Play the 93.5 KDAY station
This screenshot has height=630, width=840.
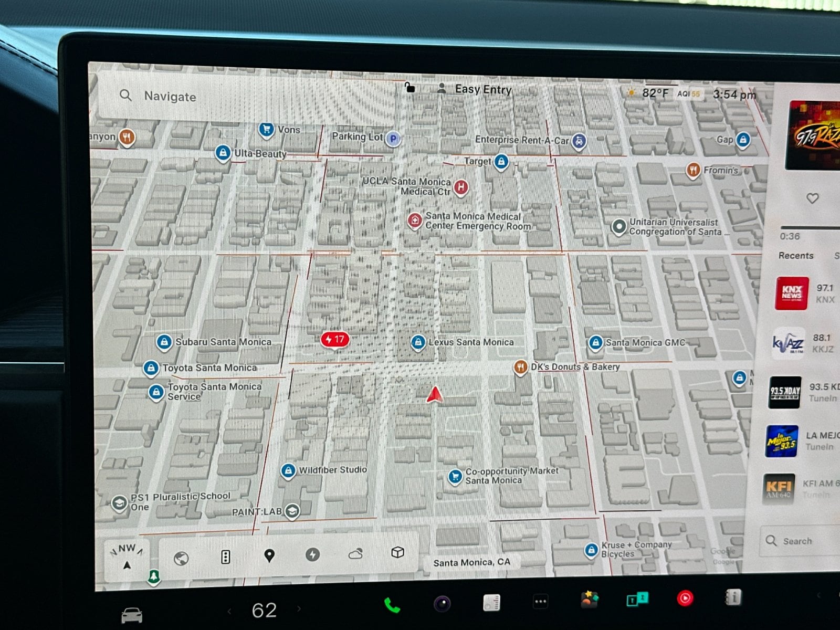(x=804, y=392)
